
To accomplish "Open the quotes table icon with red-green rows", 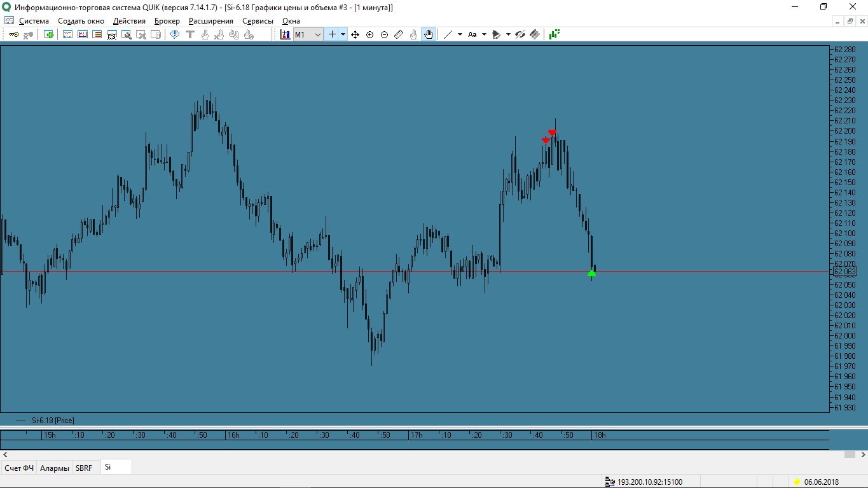I will click(x=97, y=34).
